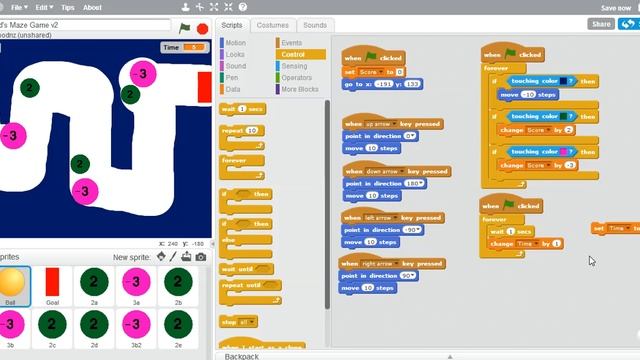
Task: Open the File menu
Action: click(x=19, y=7)
